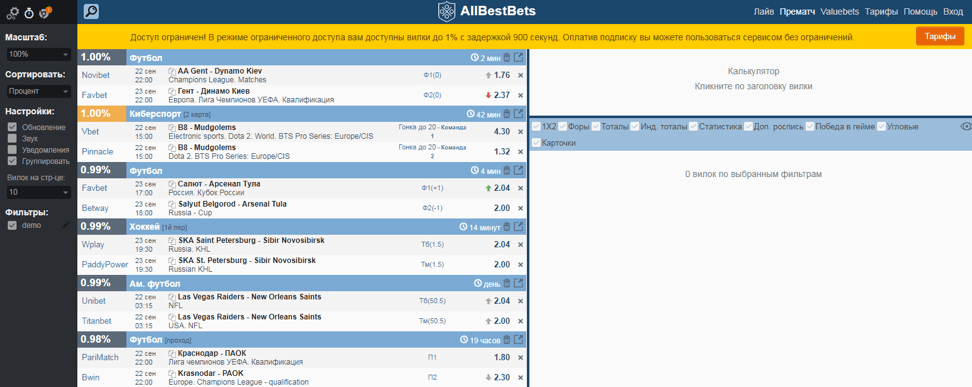This screenshot has width=972, height=387.
Task: Open Ам. футбол surebet in new window
Action: 519,283
